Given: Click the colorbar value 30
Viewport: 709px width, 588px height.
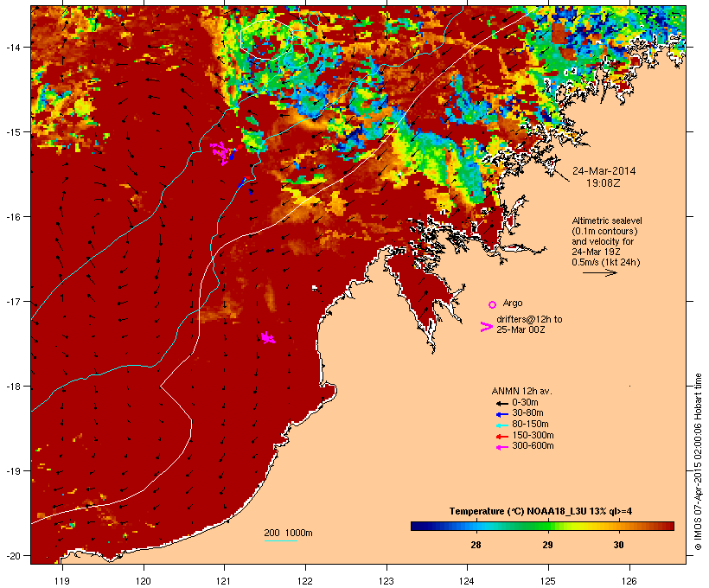Looking at the screenshot, I should [618, 545].
